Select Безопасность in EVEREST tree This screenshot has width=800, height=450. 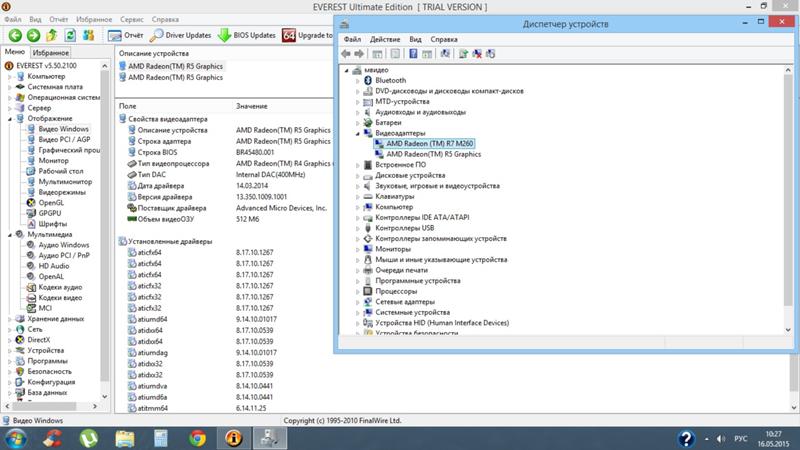[x=49, y=371]
